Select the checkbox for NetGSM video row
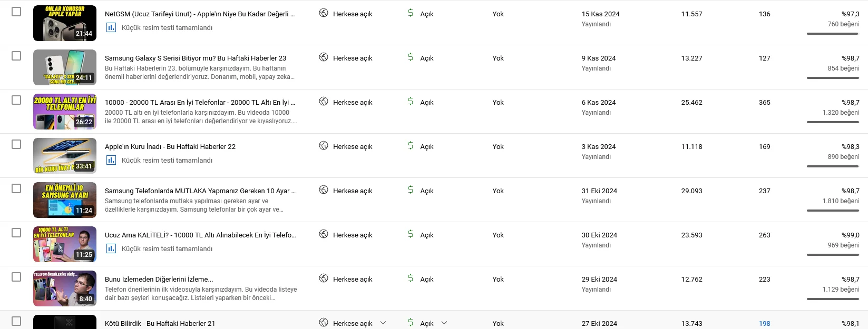 click(16, 12)
